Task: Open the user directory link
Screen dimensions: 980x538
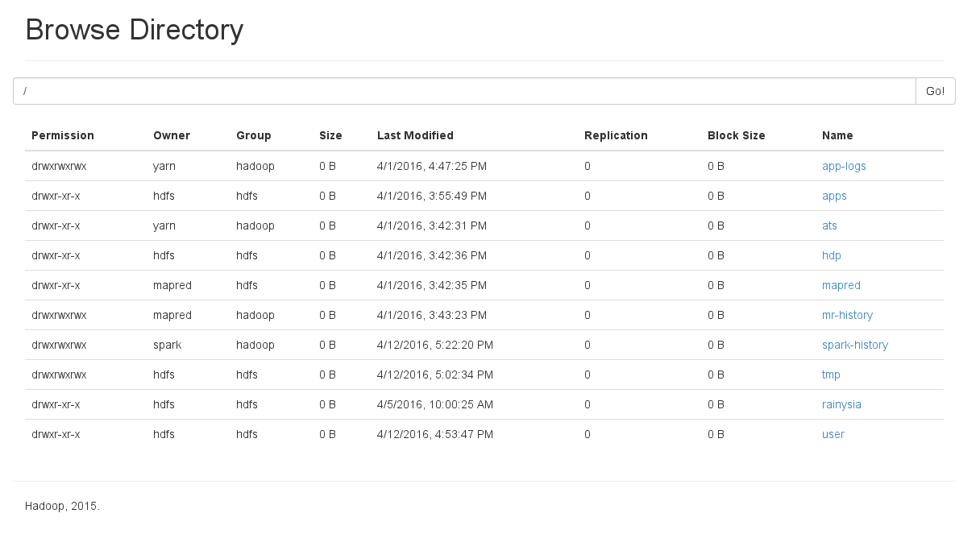Action: [833, 434]
